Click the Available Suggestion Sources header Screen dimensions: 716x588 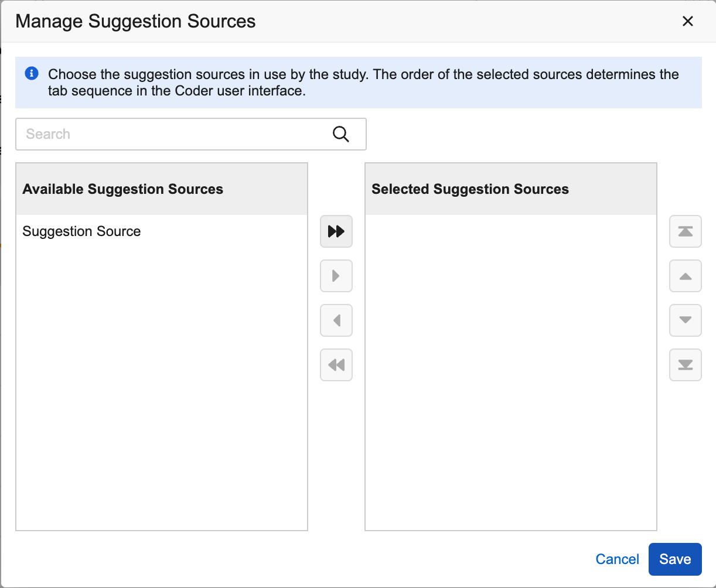coord(122,189)
